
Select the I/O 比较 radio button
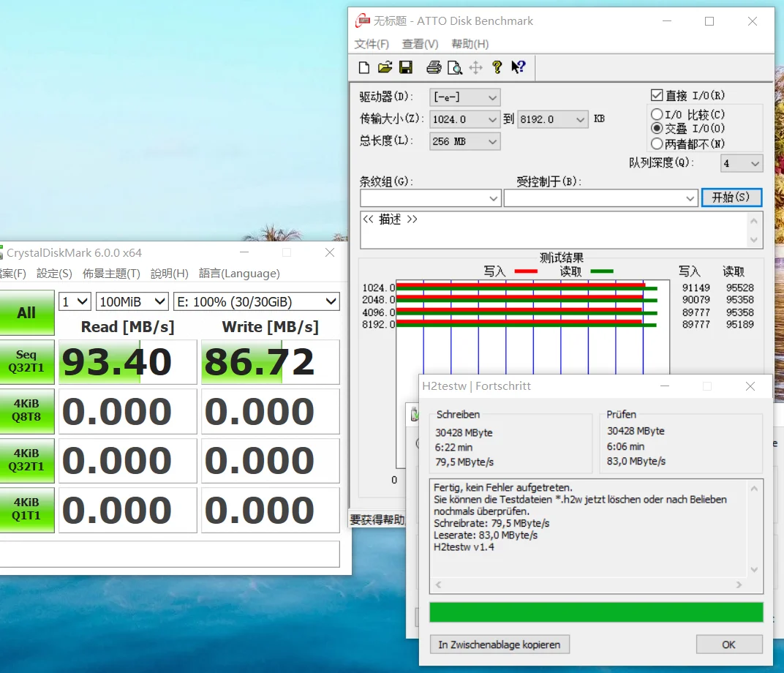[657, 114]
